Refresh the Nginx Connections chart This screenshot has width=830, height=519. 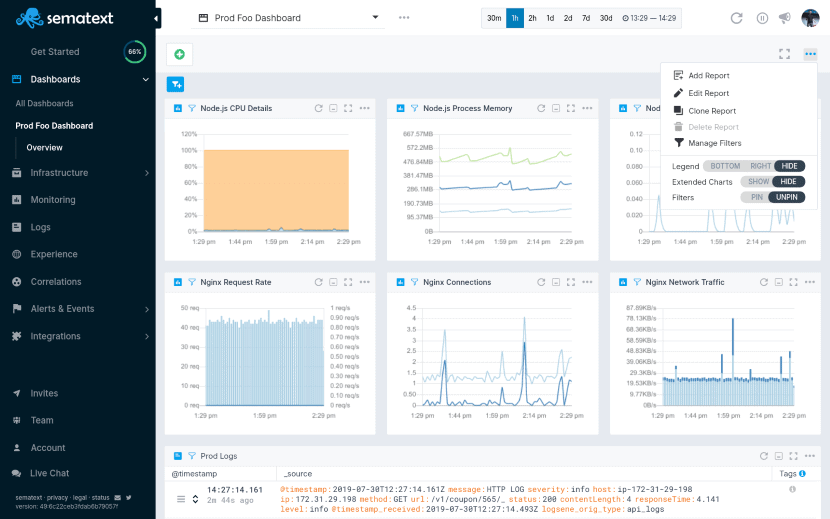tap(541, 282)
